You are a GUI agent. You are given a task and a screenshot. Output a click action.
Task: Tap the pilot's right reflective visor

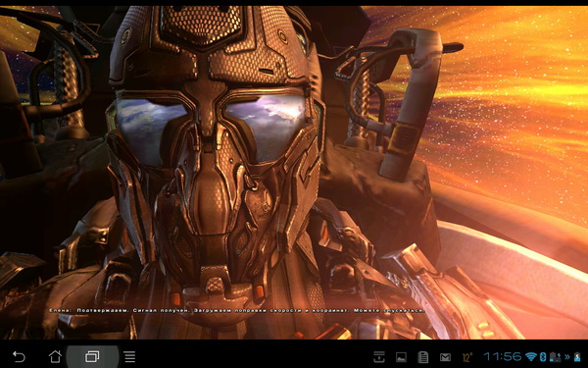point(267,127)
